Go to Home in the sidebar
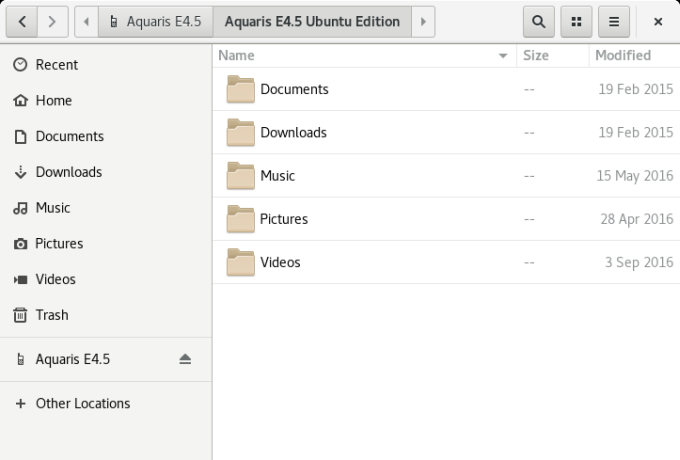 (53, 101)
